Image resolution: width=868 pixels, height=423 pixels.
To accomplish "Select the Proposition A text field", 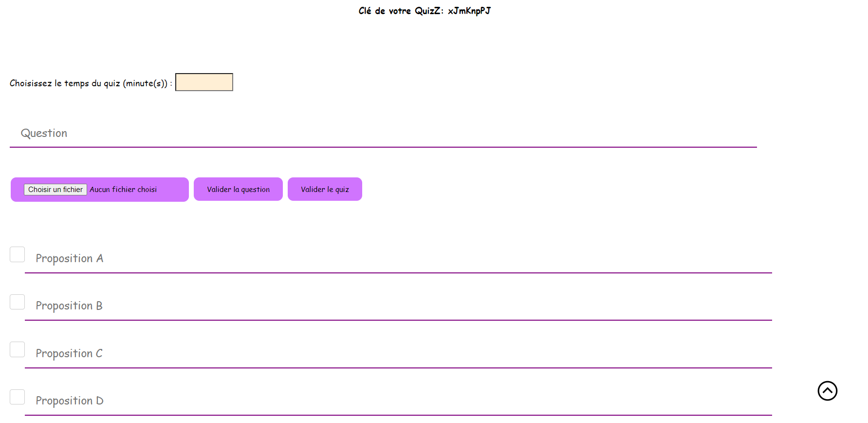I will click(398, 259).
